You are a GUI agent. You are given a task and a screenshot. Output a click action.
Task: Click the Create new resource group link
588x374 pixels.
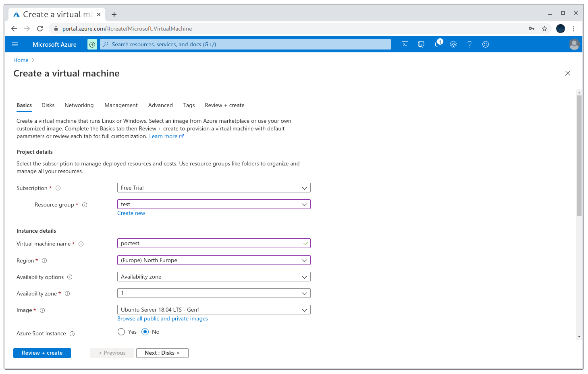pyautogui.click(x=131, y=213)
